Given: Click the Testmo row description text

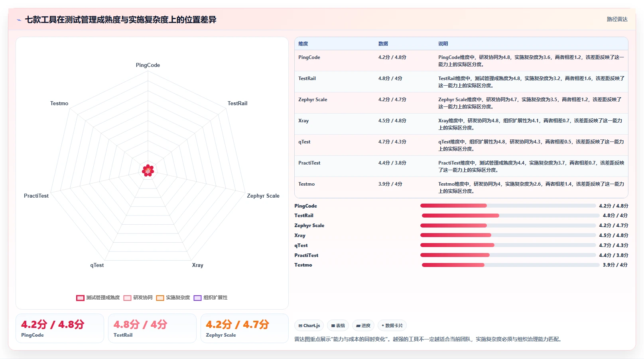Looking at the screenshot, I should point(531,188).
